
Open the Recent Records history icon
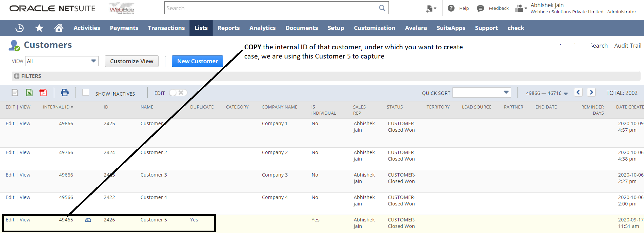[20, 28]
